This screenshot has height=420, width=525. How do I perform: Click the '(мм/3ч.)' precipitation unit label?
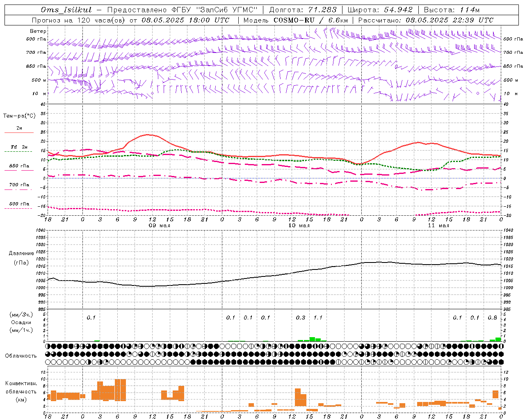[21, 315]
